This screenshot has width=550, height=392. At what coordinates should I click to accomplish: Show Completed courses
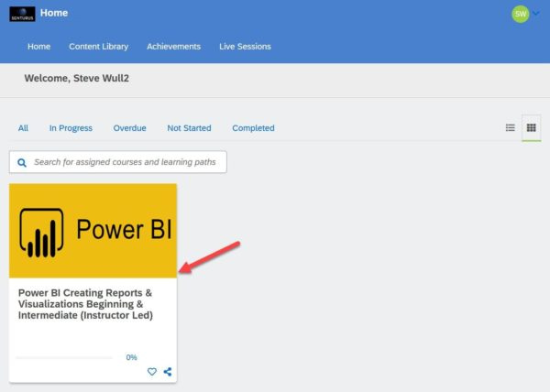pyautogui.click(x=253, y=128)
